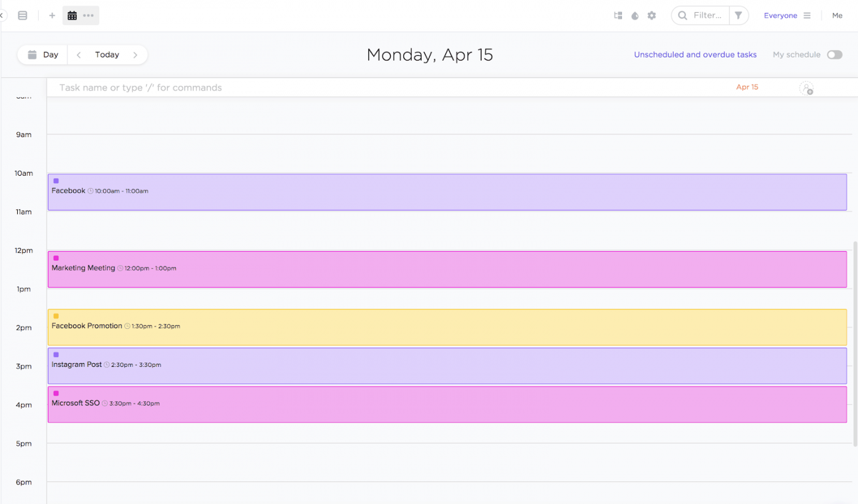Select the calendar view tab icon
This screenshot has height=504, width=858.
click(72, 15)
